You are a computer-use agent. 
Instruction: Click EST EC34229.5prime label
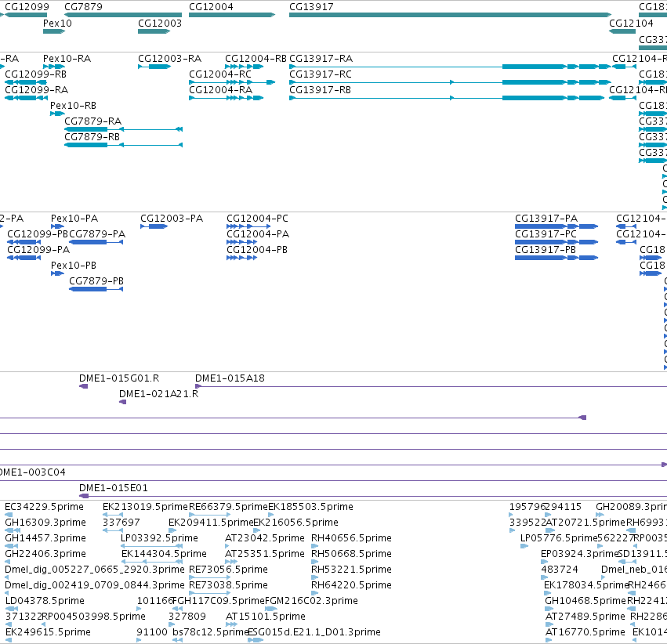[x=44, y=507]
